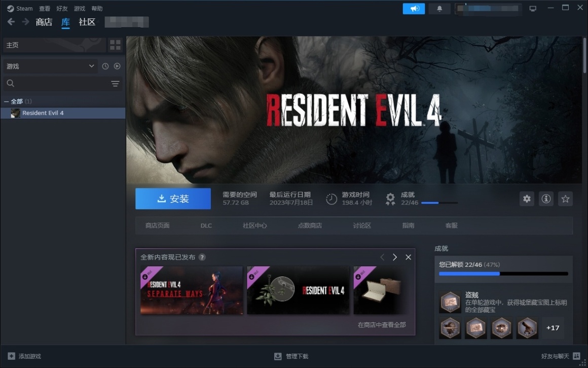Click the vertical scrollbar of game page

pyautogui.click(x=584, y=55)
